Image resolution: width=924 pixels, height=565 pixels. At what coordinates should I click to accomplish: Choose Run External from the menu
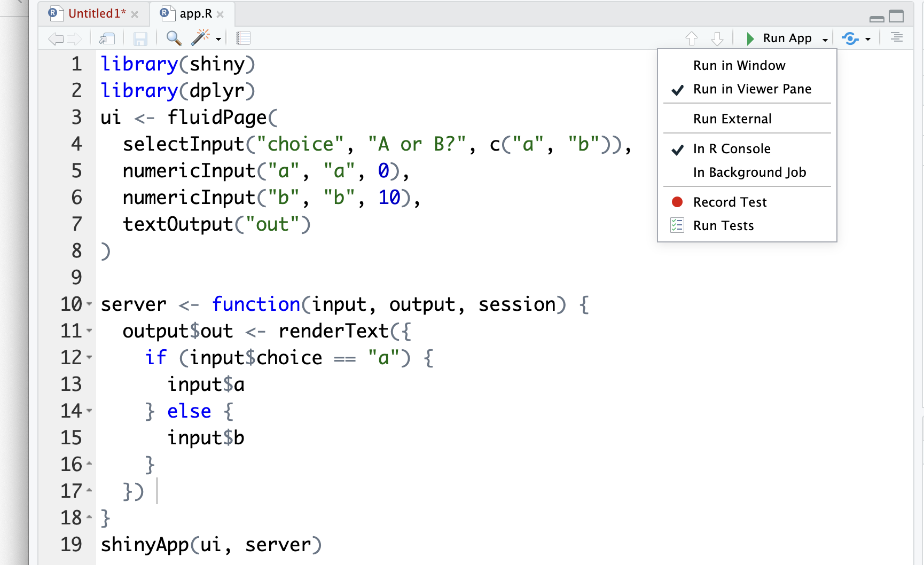coord(732,119)
